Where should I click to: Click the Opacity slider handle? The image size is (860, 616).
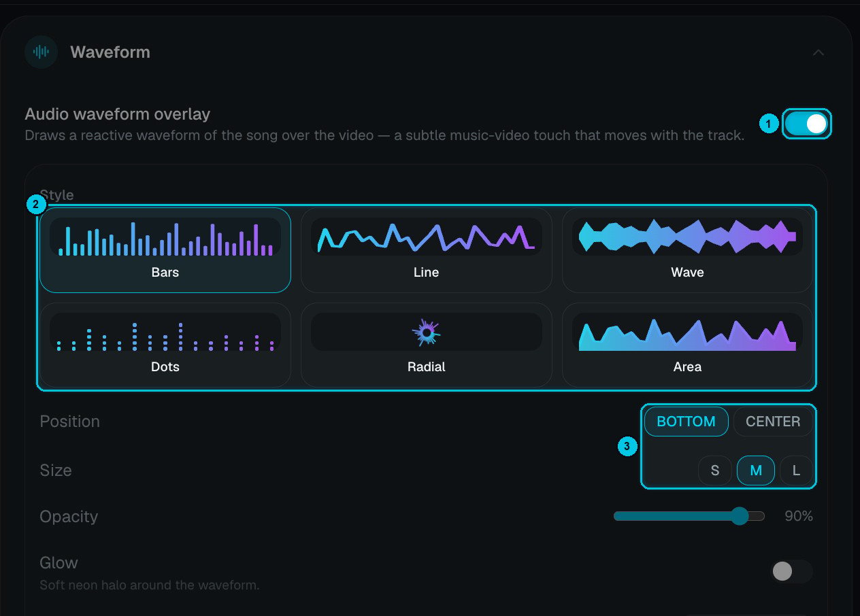740,516
